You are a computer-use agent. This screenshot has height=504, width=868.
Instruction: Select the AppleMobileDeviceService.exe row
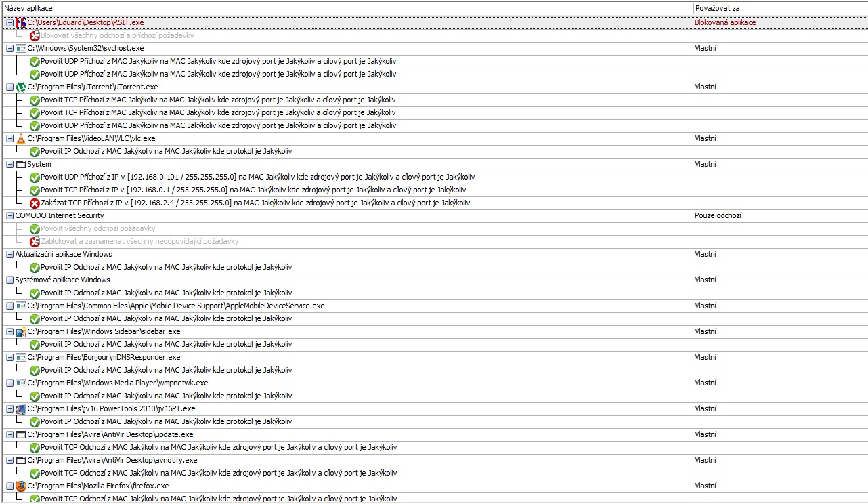pos(175,306)
